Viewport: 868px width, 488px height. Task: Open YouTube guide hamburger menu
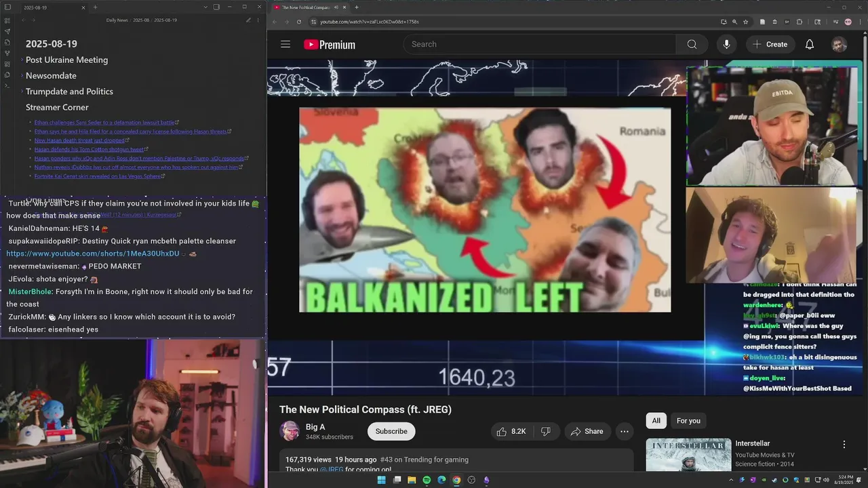285,44
